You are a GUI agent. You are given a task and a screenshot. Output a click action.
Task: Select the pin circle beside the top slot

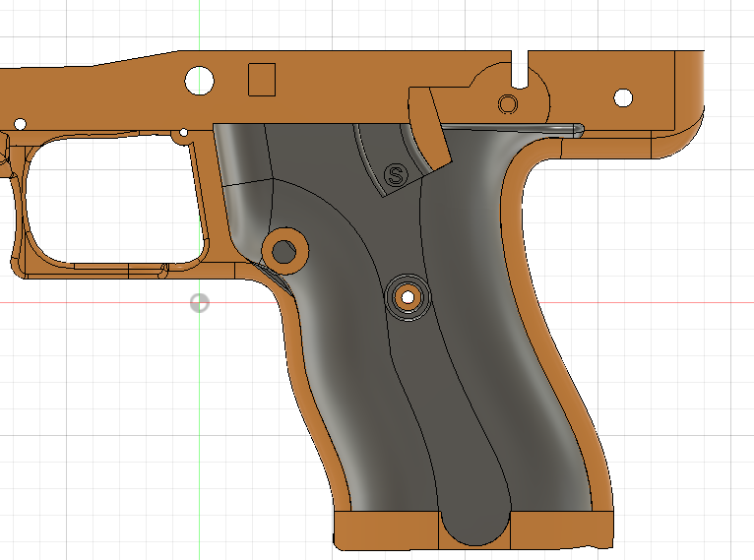point(508,103)
